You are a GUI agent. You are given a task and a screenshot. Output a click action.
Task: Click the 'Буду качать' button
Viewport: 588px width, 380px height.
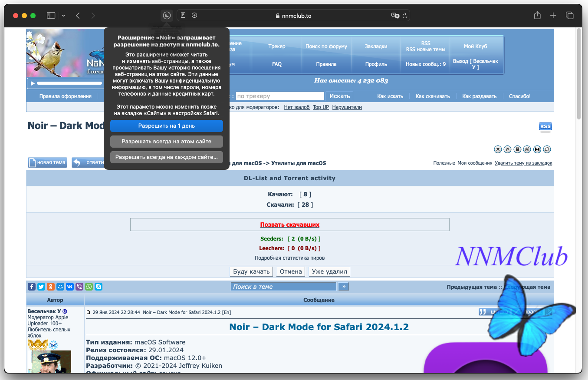coord(252,272)
